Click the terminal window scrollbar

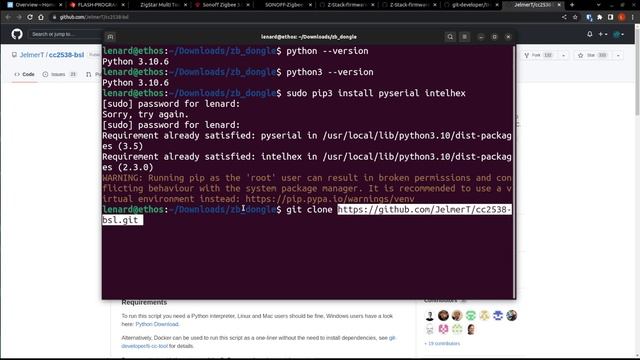(514, 171)
